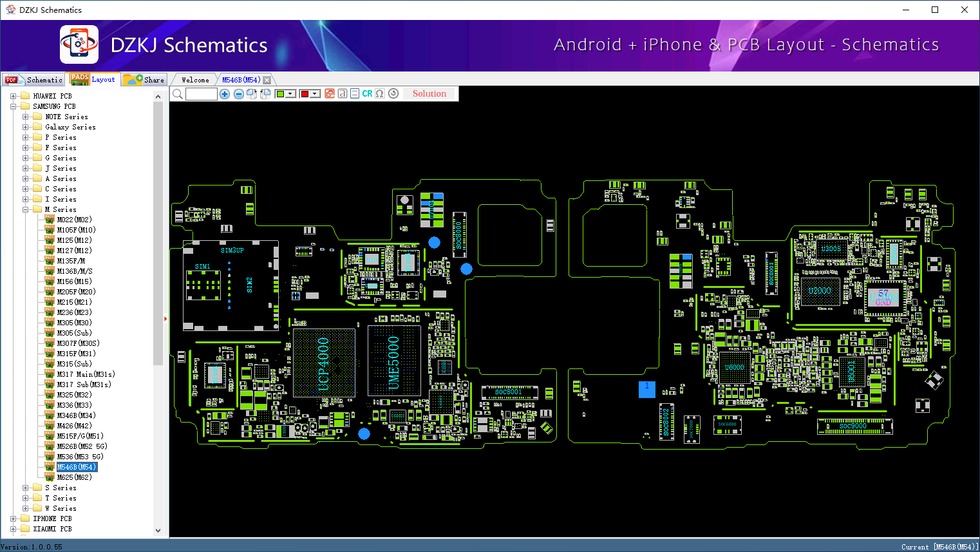980x552 pixels.
Task: Click the PADS icon beside M022(M02)
Action: click(x=50, y=220)
